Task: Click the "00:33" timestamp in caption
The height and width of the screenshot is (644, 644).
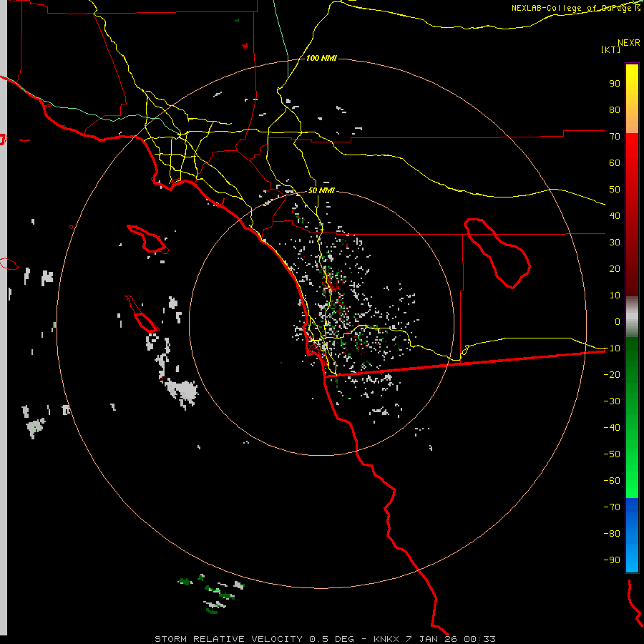Action: (479, 639)
